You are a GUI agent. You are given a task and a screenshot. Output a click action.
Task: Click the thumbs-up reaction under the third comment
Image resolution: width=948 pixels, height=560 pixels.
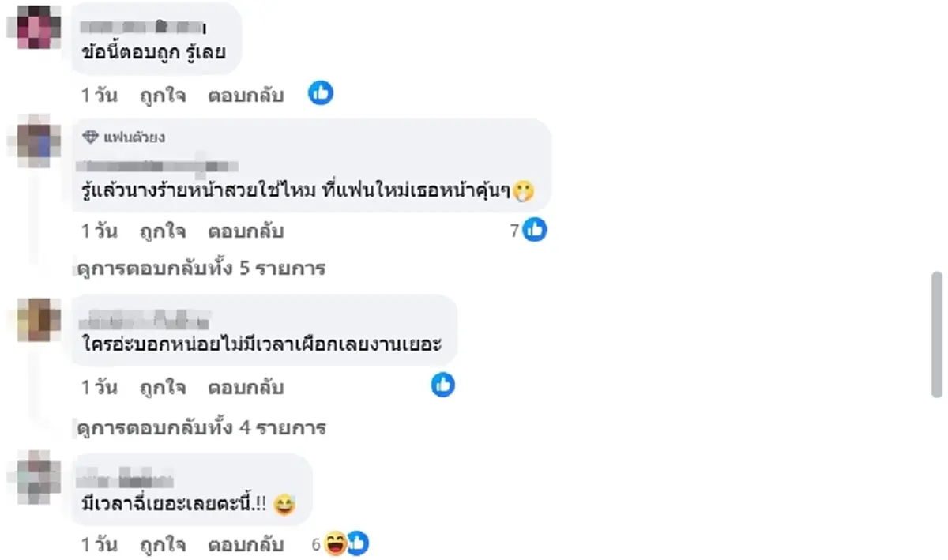tap(442, 386)
